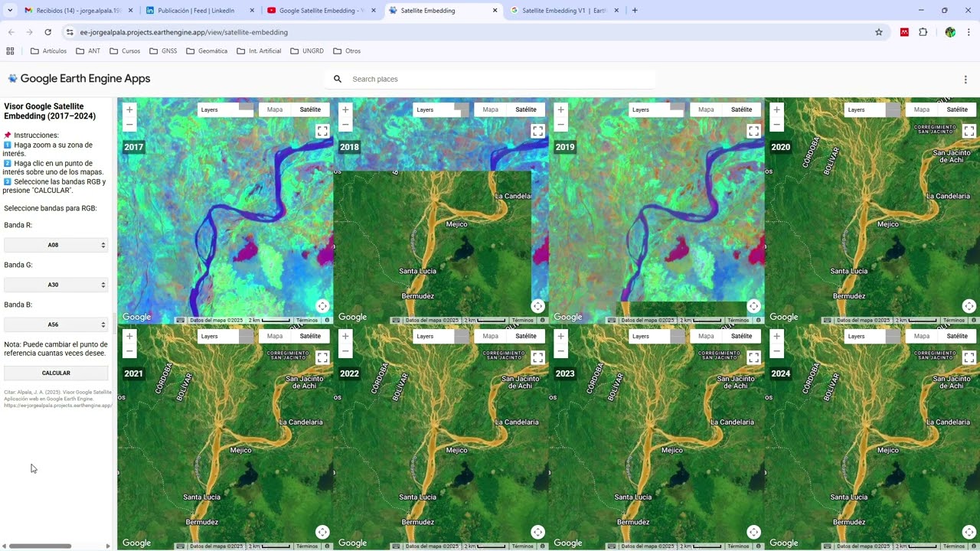This screenshot has width=980, height=551.
Task: Toggle fullscreen on the 2020 map
Action: click(x=969, y=132)
